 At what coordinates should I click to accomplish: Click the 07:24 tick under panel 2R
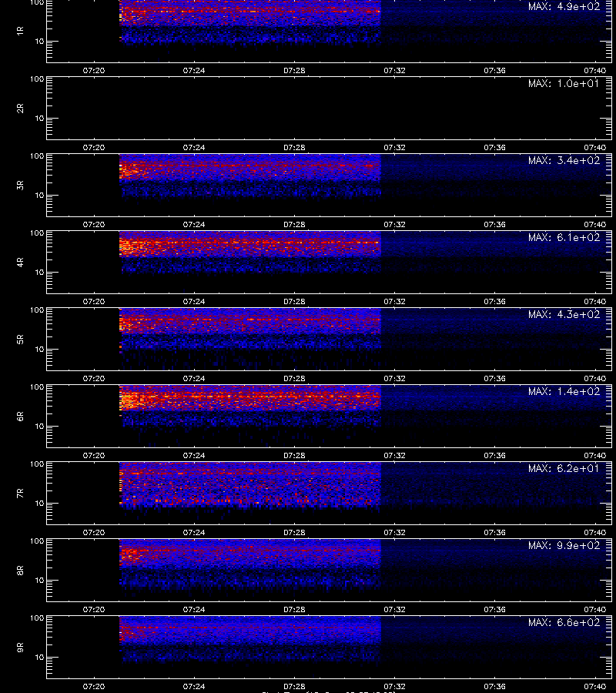194,147
